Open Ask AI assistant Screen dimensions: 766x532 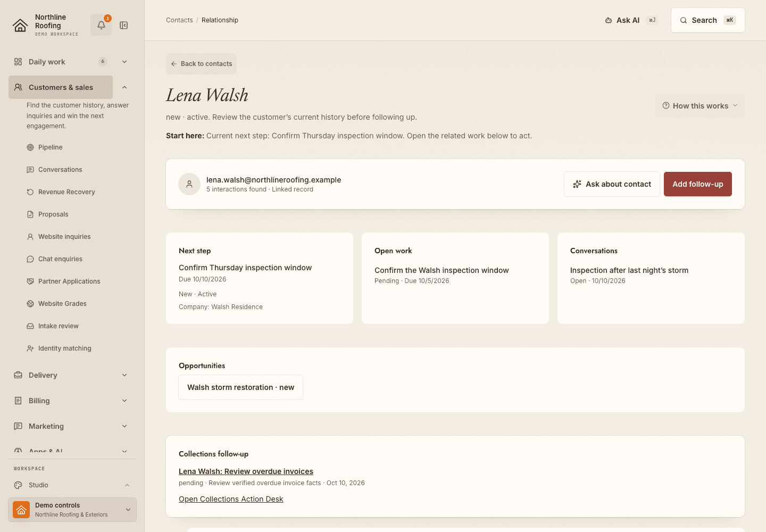click(631, 20)
